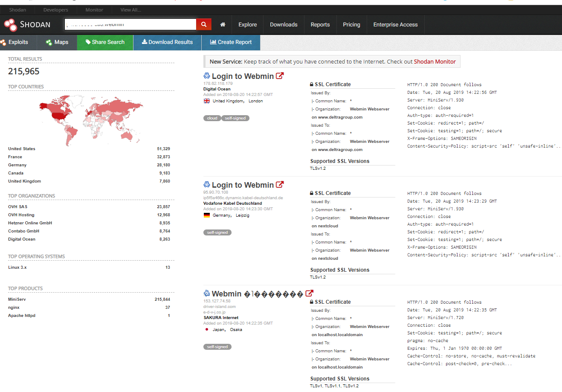This screenshot has width=562, height=392.
Task: Filter by Apache httpd product
Action: [x=22, y=316]
